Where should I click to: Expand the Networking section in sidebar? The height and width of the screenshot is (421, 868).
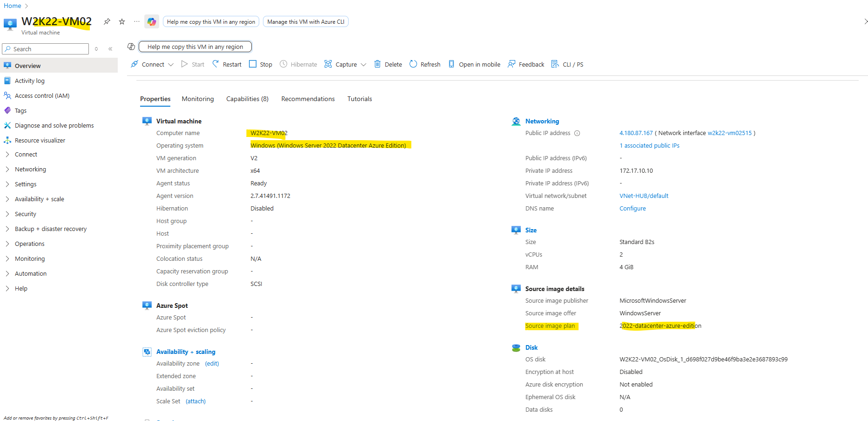[x=30, y=169]
